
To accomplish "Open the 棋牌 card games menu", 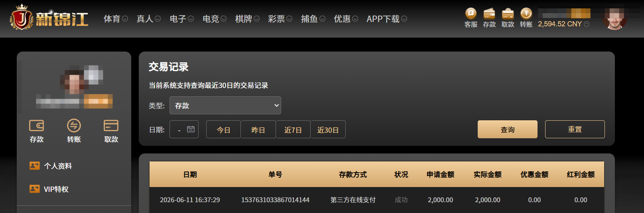I will tap(247, 19).
